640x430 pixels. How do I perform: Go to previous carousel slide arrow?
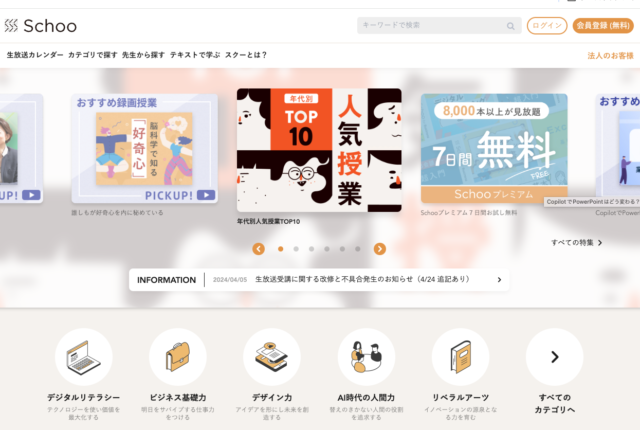[x=258, y=249]
